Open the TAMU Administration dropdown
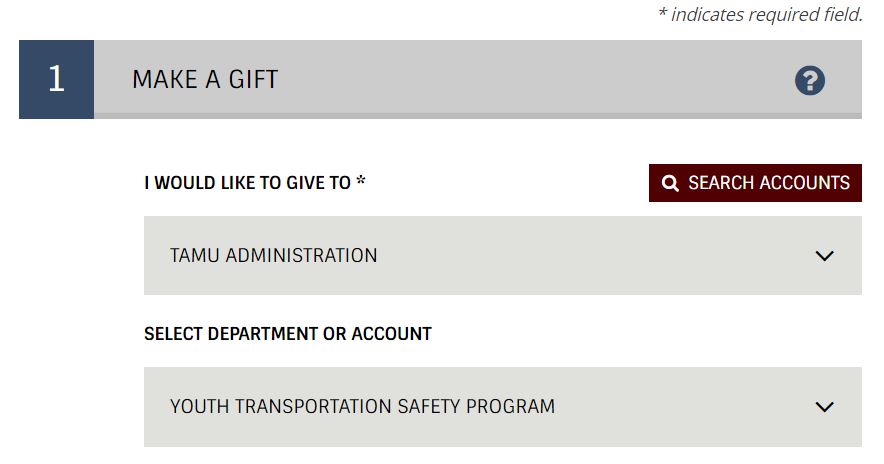The image size is (884, 464). pyautogui.click(x=502, y=255)
